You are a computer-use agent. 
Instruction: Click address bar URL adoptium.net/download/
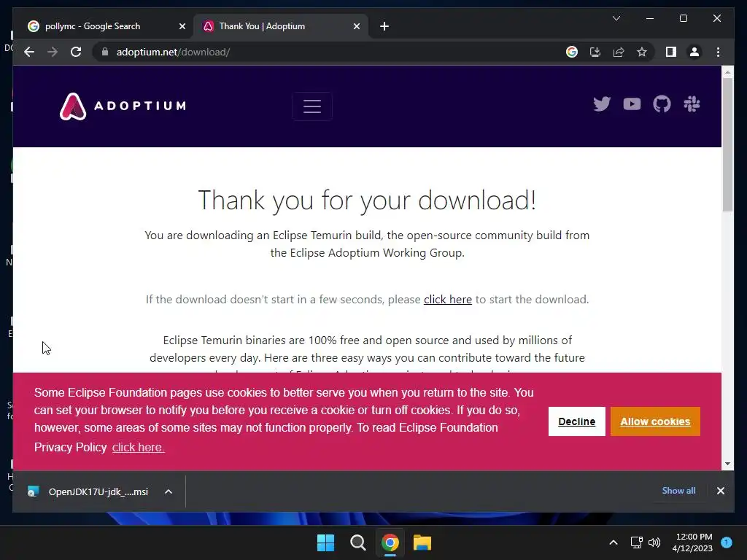coord(174,52)
